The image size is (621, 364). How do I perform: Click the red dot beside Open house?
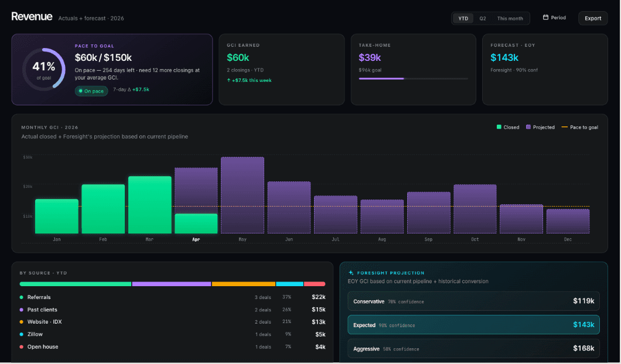click(22, 347)
